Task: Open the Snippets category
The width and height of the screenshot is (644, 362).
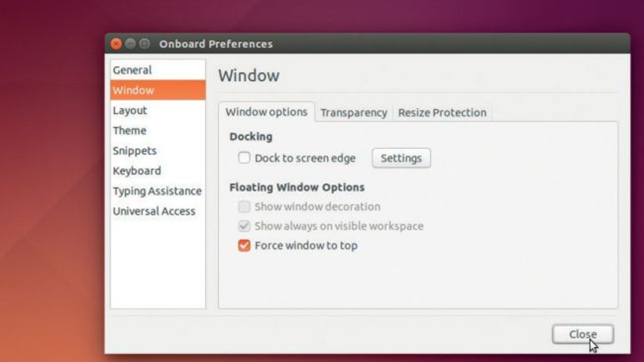Action: [x=158, y=150]
